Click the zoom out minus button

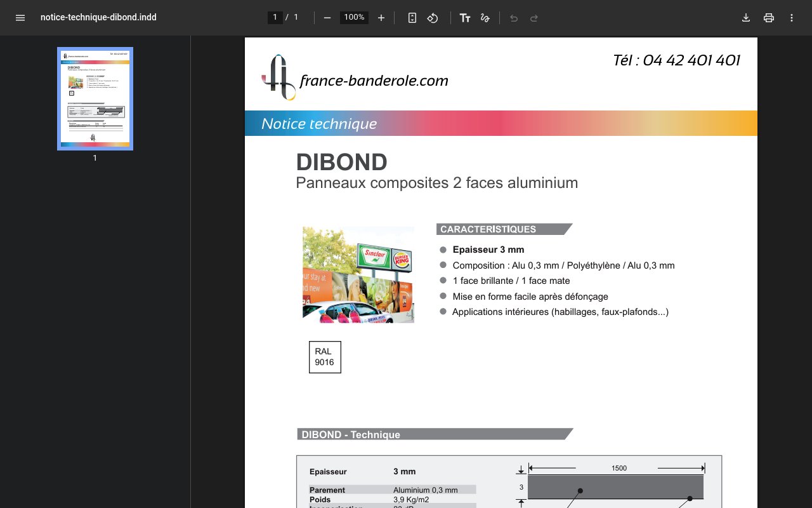coord(327,18)
